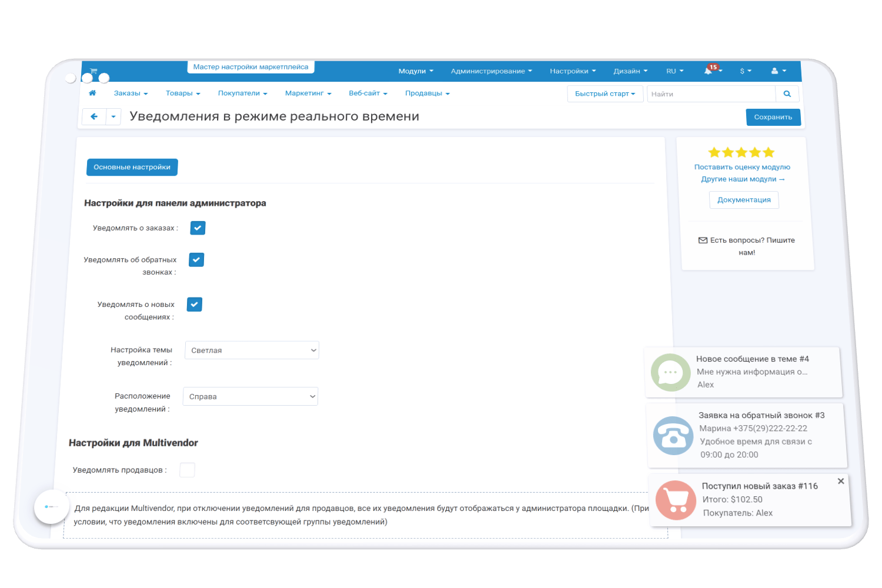Click the search magnifier button
Screen dimensions: 882x588
[787, 94]
